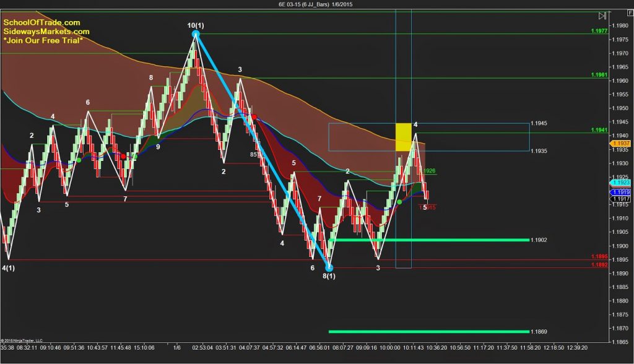Click the 1.1869 target line label
Image resolution: width=634 pixels, height=364 pixels.
pyautogui.click(x=539, y=332)
